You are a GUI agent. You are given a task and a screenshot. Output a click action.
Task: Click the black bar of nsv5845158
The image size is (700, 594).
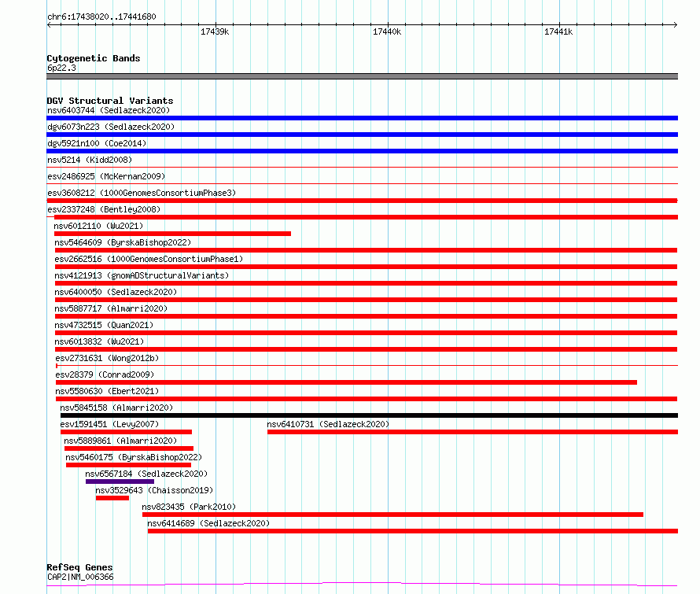369,415
